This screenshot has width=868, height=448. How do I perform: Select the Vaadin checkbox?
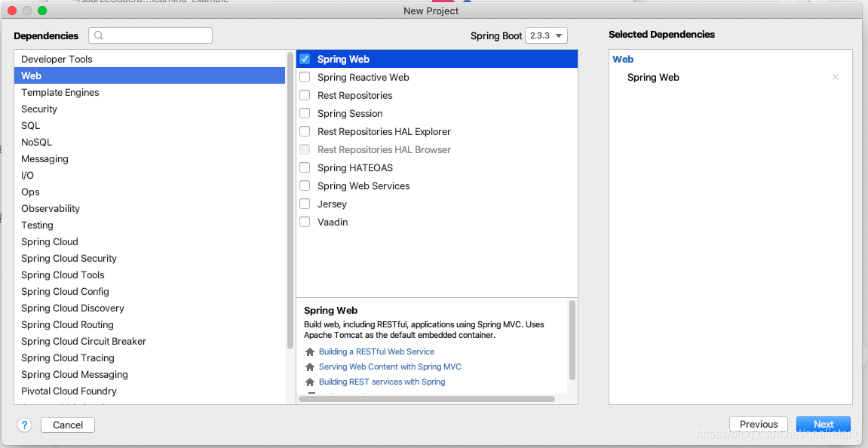(305, 222)
